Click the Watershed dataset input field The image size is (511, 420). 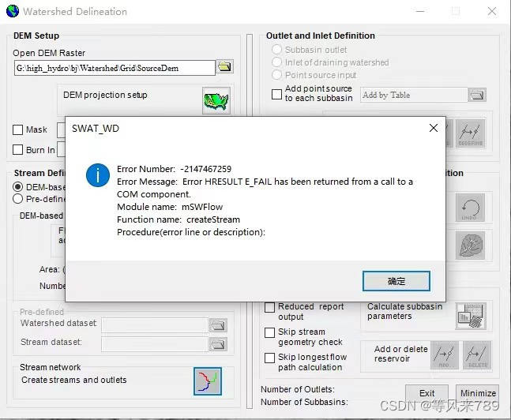[x=155, y=325]
